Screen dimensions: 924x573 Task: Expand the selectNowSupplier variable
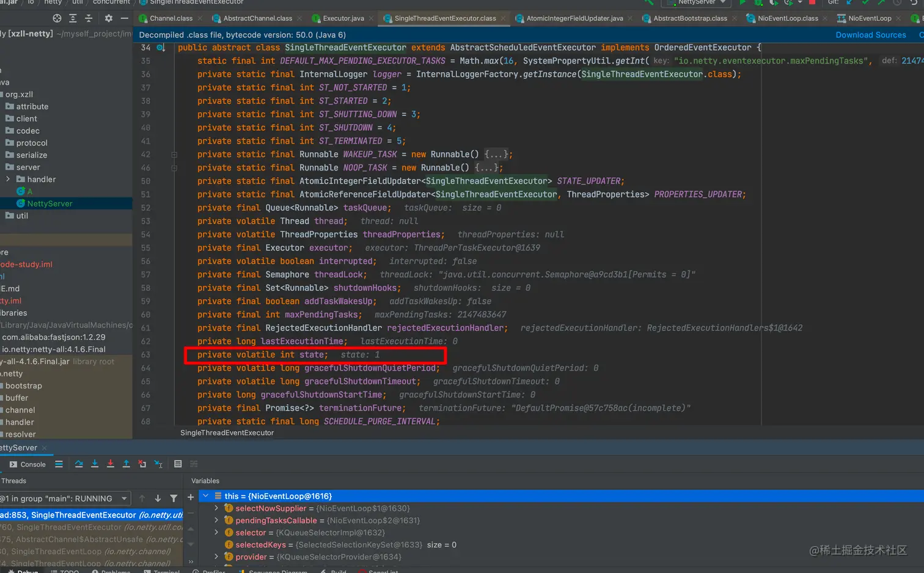tap(216, 508)
